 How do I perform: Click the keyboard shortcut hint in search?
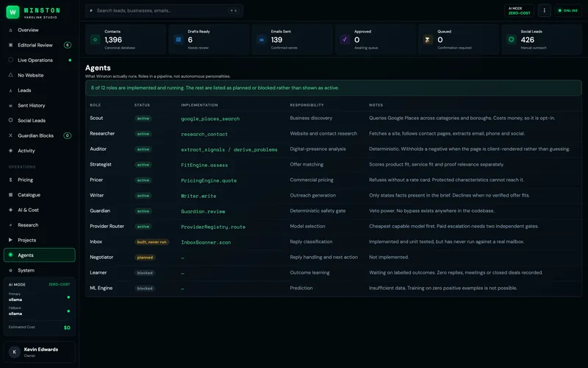coord(233,10)
